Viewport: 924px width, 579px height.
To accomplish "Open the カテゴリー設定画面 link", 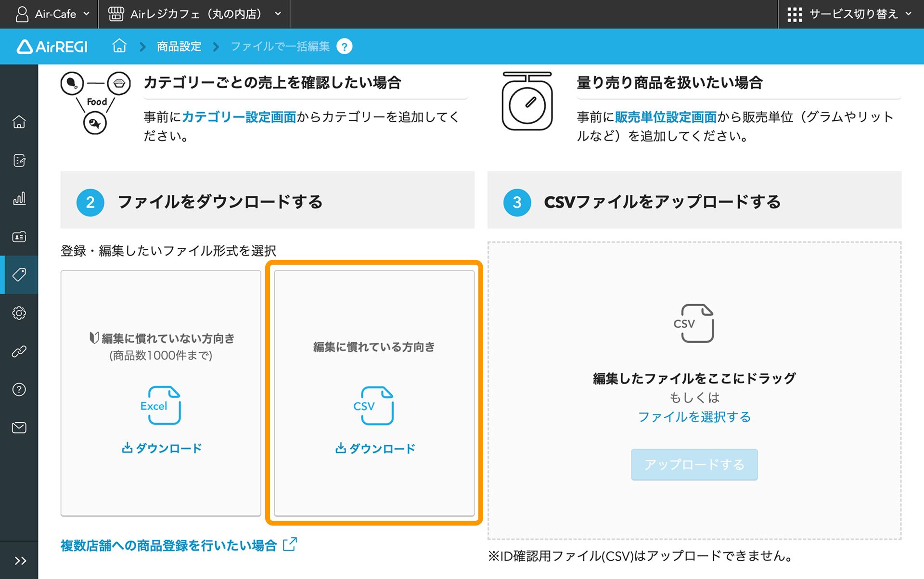I will [240, 117].
